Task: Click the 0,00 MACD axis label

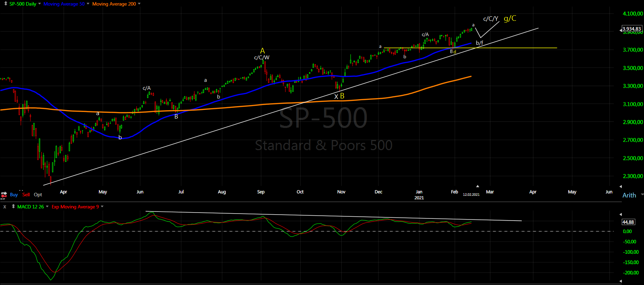Action: pyautogui.click(x=627, y=231)
